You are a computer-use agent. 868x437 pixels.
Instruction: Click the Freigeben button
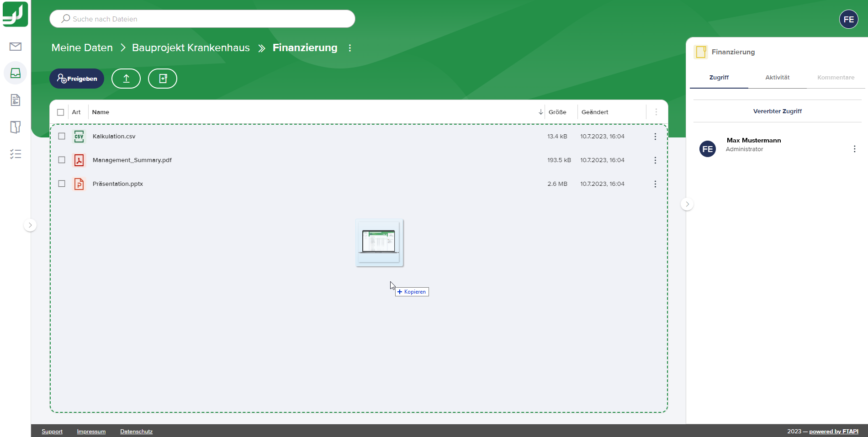coord(76,79)
